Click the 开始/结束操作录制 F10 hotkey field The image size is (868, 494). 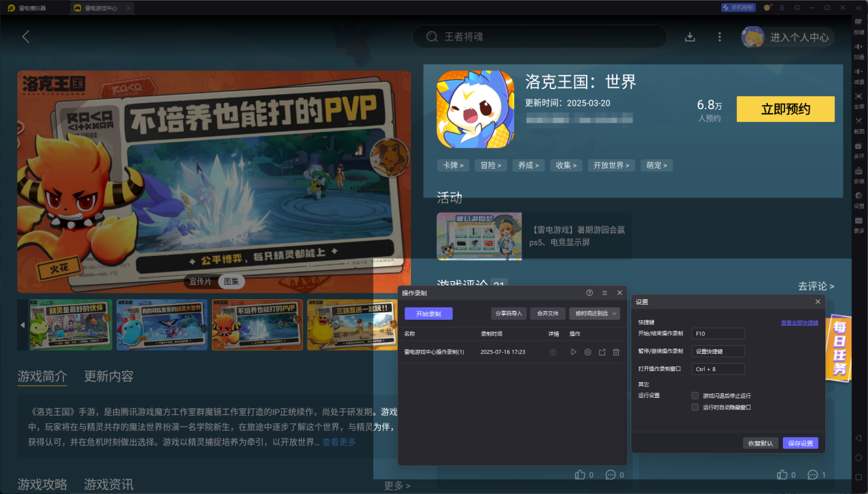click(x=718, y=333)
